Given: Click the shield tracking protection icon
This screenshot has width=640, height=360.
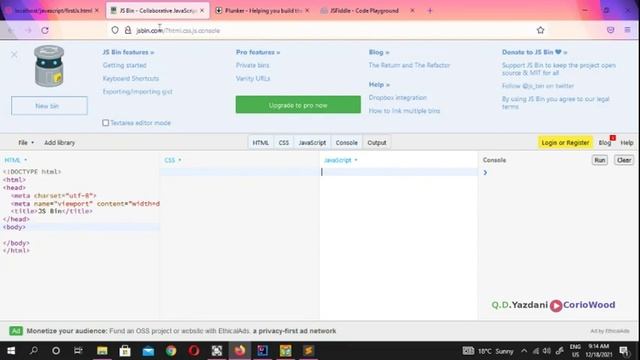Looking at the screenshot, I should (x=115, y=30).
